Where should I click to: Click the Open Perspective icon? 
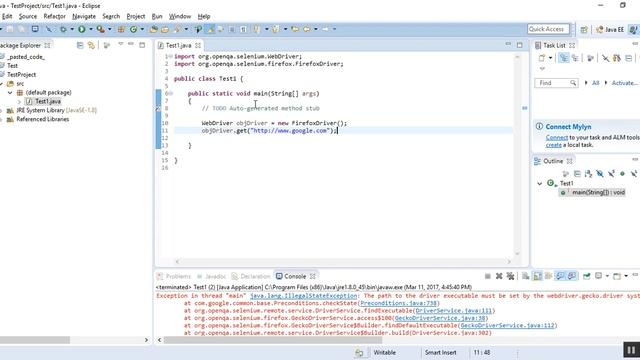tap(584, 29)
